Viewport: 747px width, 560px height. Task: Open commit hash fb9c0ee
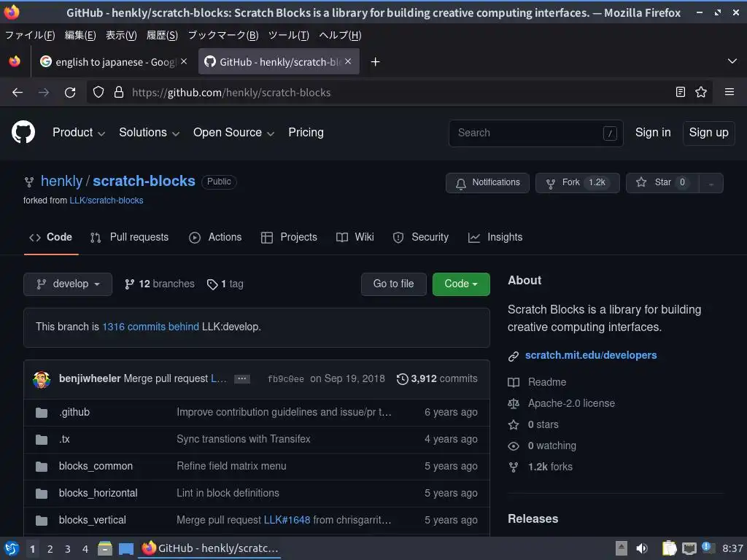pos(286,379)
